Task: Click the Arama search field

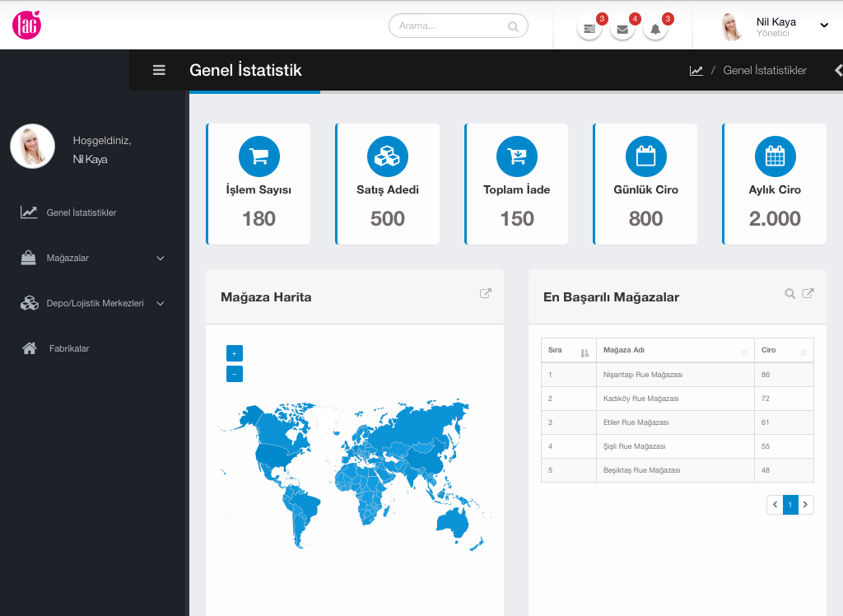Action: 451,26
